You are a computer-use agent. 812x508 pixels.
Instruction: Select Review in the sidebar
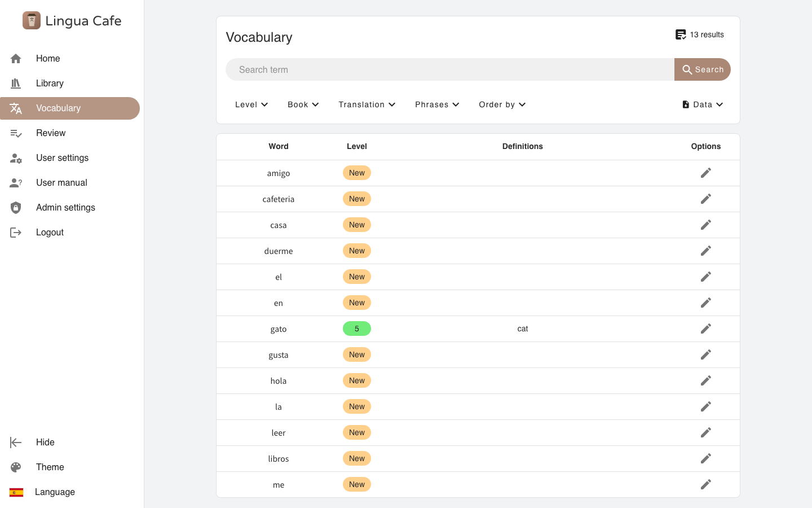pos(70,133)
